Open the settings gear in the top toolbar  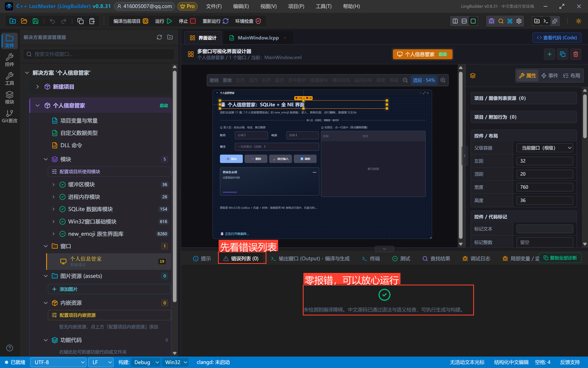519,21
